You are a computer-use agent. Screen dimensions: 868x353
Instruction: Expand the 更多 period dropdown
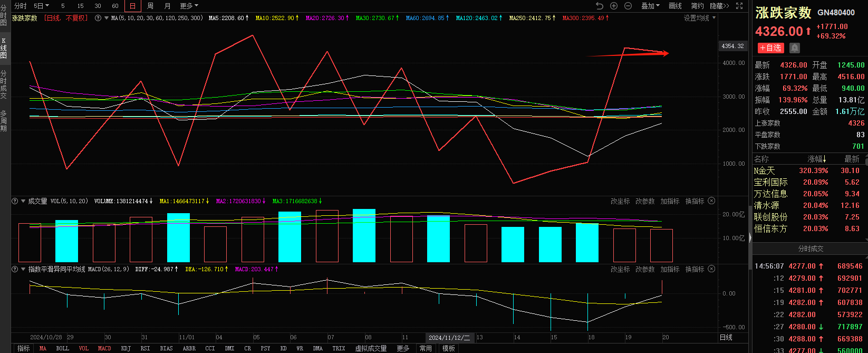pos(189,6)
